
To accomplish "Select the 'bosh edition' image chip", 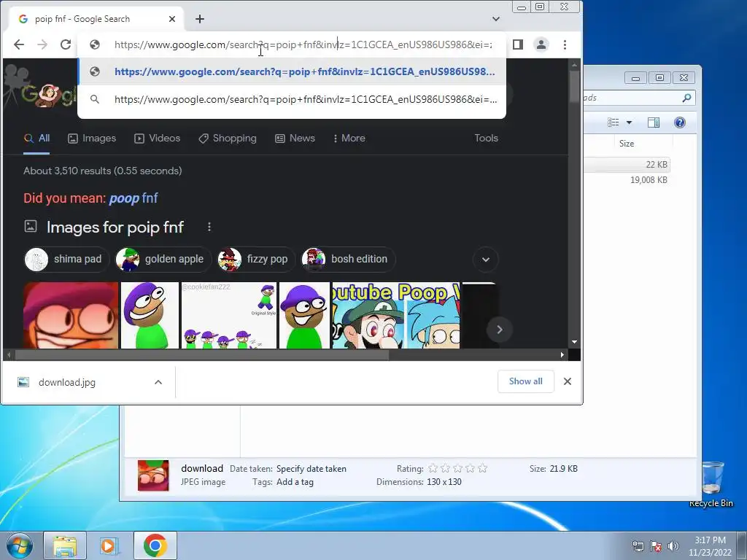I will coord(348,260).
